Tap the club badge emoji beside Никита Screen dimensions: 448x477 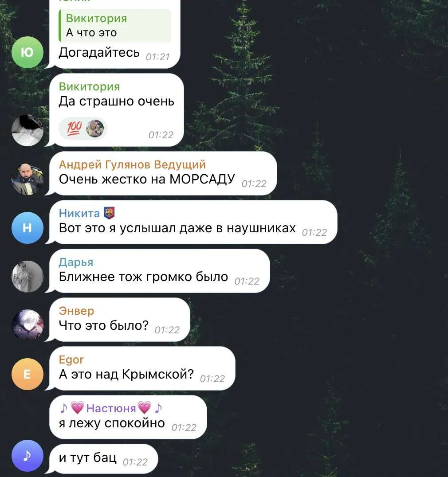tap(109, 213)
